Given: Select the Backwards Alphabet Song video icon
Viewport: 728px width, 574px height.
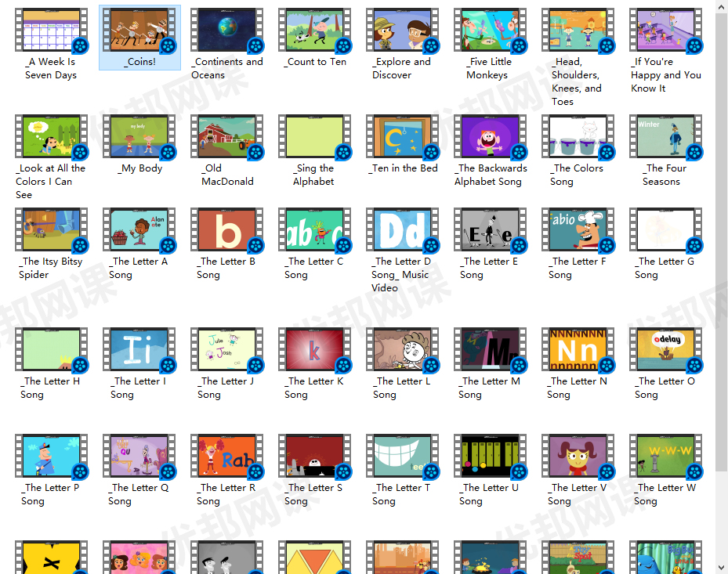Looking at the screenshot, I should pyautogui.click(x=491, y=136).
